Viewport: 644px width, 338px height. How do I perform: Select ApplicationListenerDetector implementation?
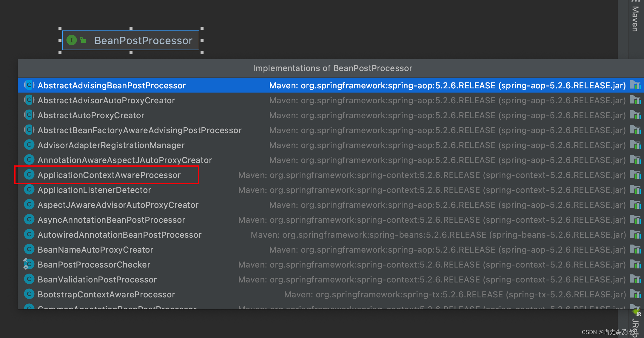pos(94,190)
